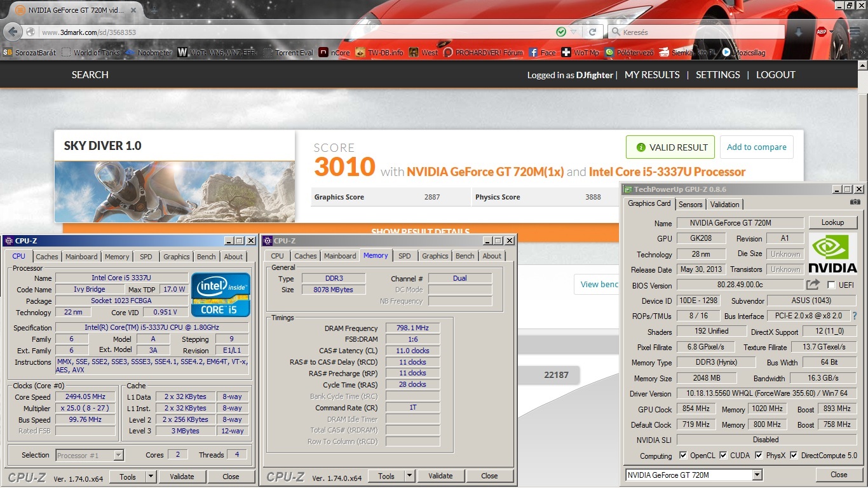Open the nCore bookmark
The image size is (868, 488).
(x=334, y=53)
